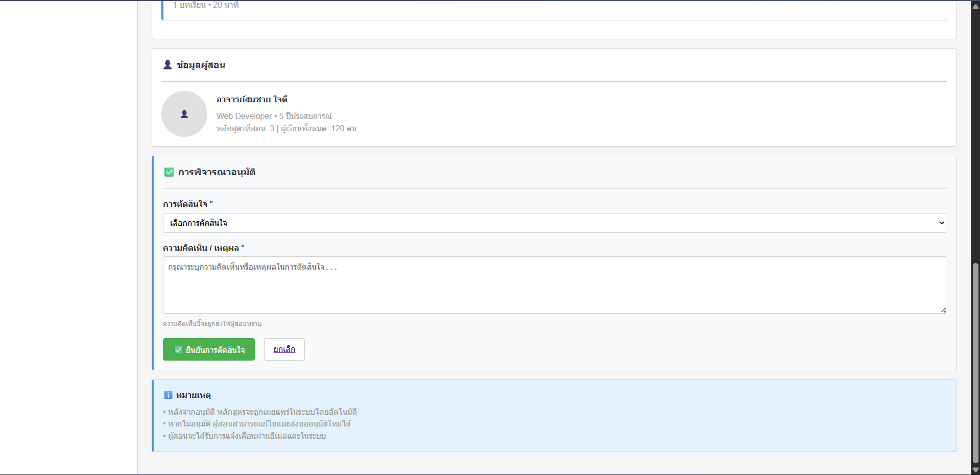Viewport: 980px width, 475px height.
Task: Focus the ความคิดเห็น / เหตุผล text area
Action: pyautogui.click(x=555, y=285)
